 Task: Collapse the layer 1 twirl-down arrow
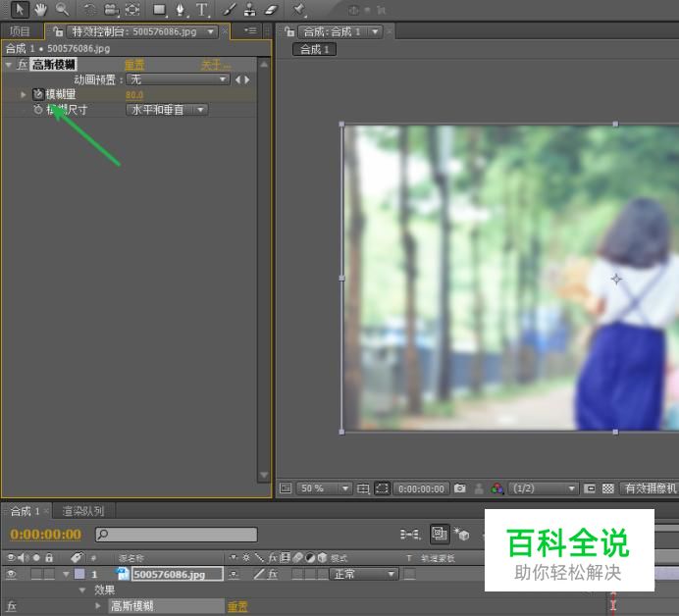66,575
